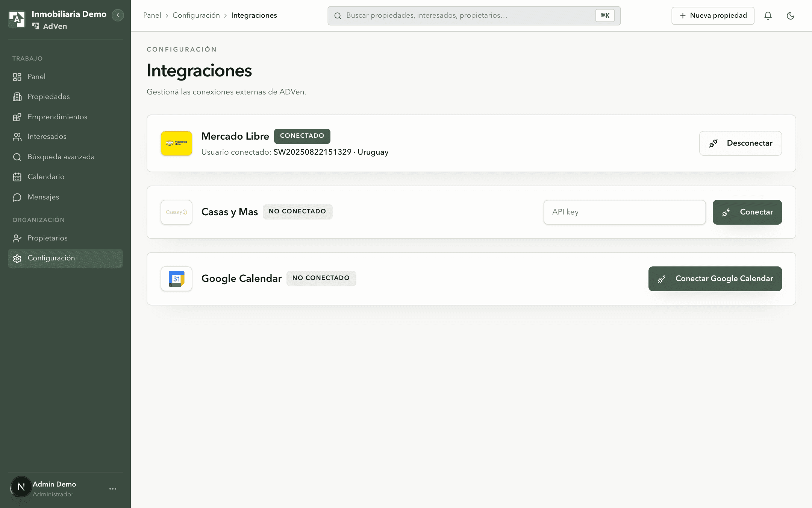The height and width of the screenshot is (508, 812).
Task: Click the Admin Demo name in the sidebar
Action: click(55, 484)
